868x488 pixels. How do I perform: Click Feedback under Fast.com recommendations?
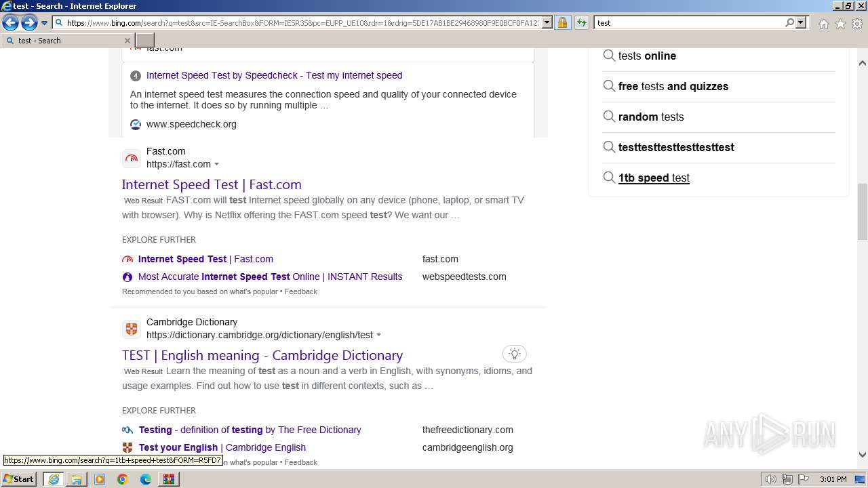pos(300,291)
